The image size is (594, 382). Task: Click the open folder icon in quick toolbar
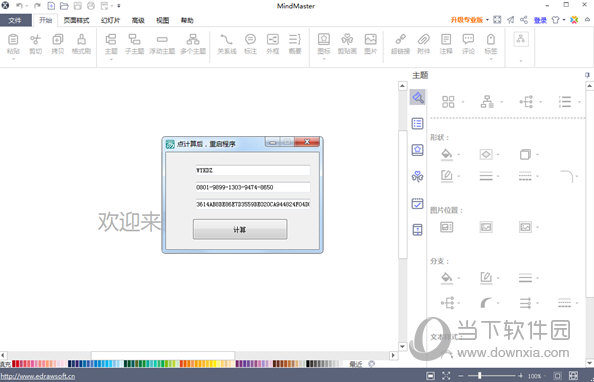tap(64, 6)
